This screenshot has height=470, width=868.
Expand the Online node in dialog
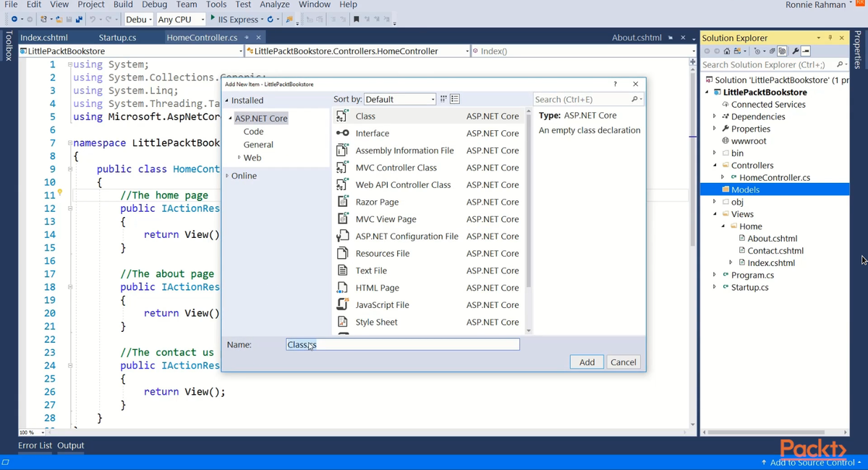(x=227, y=176)
